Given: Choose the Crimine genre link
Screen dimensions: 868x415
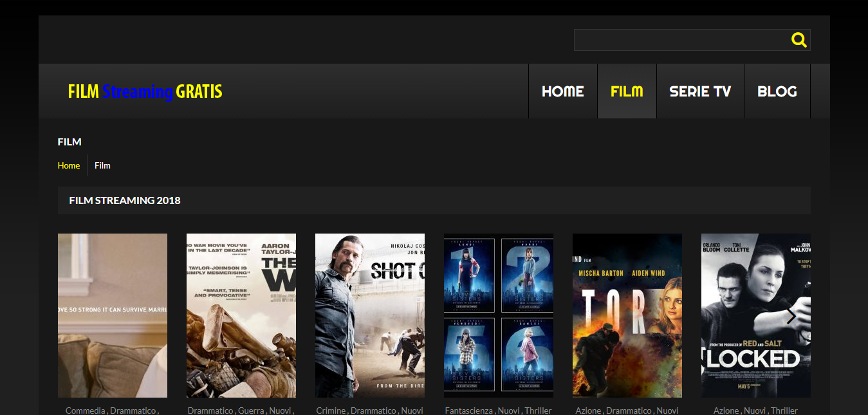Looking at the screenshot, I should 331,410.
